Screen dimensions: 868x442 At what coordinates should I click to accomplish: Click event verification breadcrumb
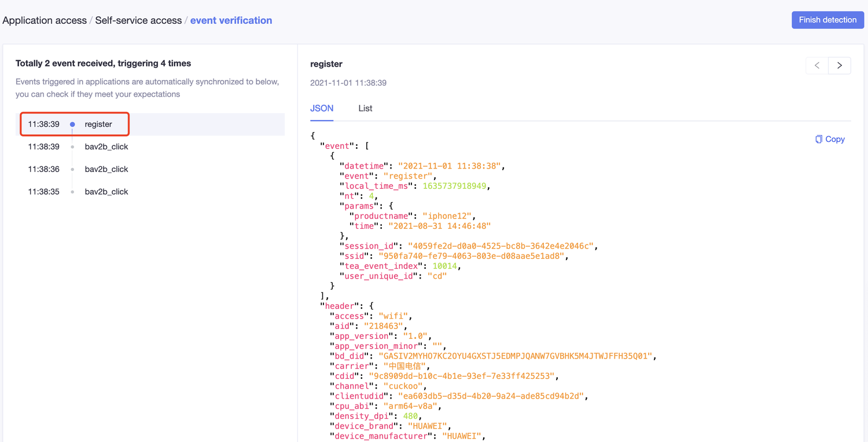click(231, 20)
